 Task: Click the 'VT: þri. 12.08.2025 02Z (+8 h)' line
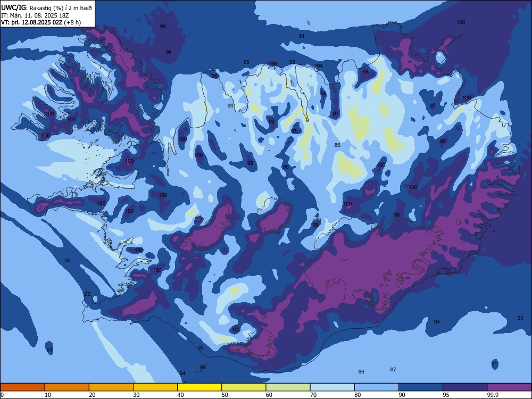click(x=41, y=23)
